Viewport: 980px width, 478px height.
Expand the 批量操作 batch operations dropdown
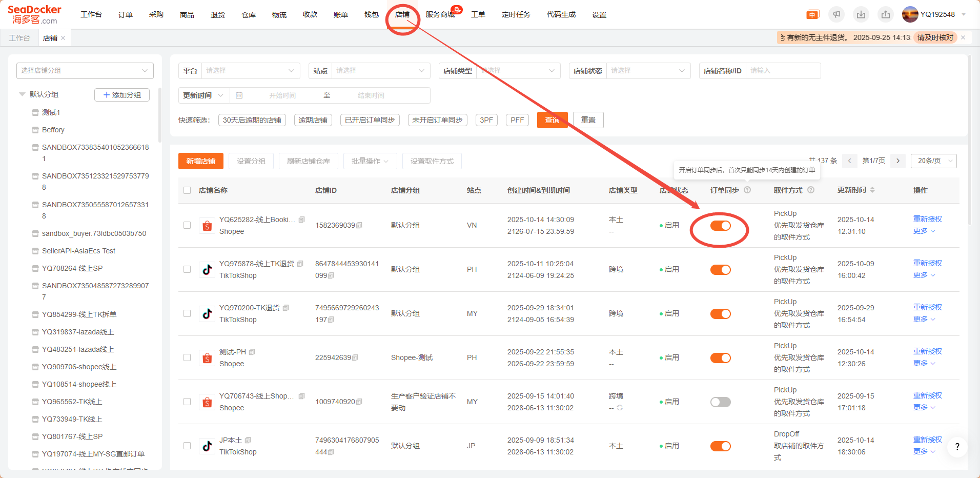(x=370, y=161)
